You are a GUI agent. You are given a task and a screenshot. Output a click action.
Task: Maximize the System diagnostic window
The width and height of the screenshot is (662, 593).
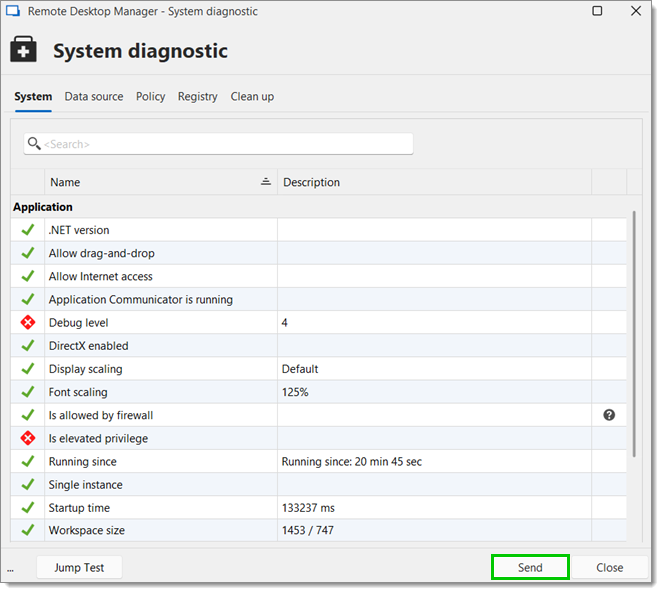(597, 11)
